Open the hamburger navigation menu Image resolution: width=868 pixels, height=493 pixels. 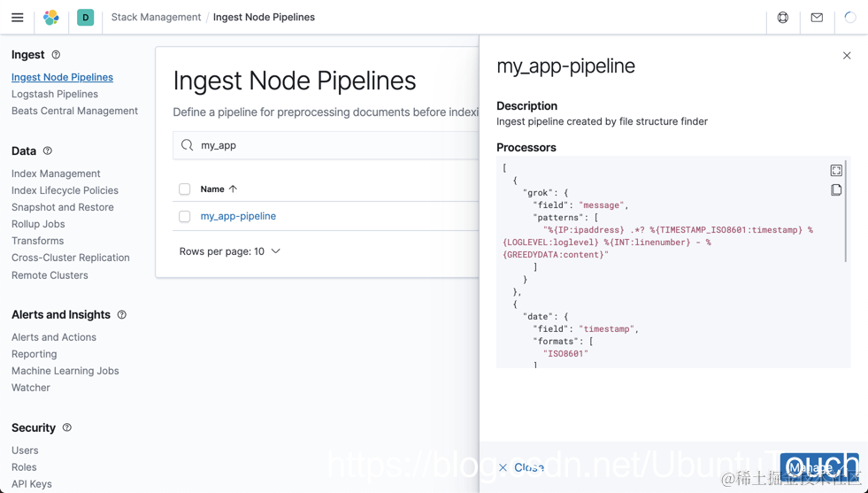[x=18, y=17]
